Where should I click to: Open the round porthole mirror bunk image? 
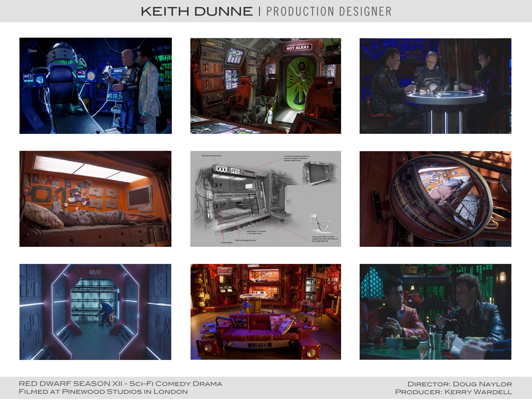click(x=435, y=199)
